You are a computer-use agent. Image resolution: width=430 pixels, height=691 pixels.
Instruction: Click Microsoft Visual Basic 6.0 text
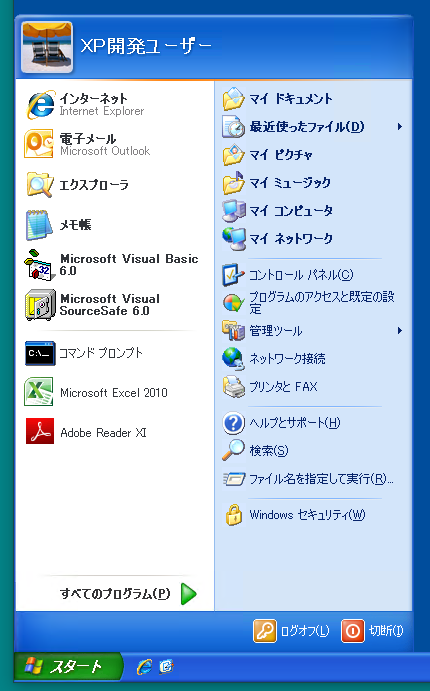pos(129,264)
